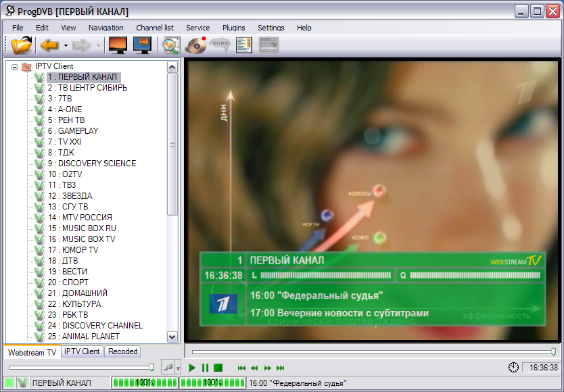
Task: Open the forward arrow history dropdown
Action: tap(98, 46)
